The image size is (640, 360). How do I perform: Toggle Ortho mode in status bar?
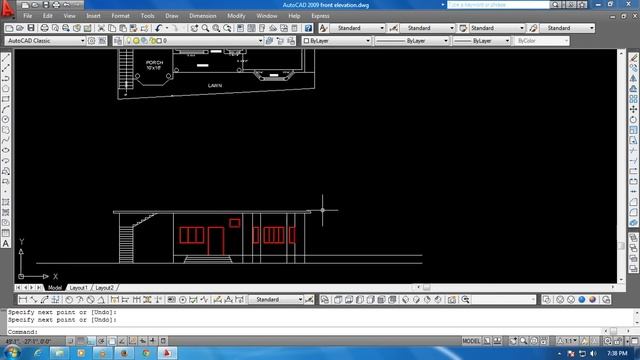point(91,341)
